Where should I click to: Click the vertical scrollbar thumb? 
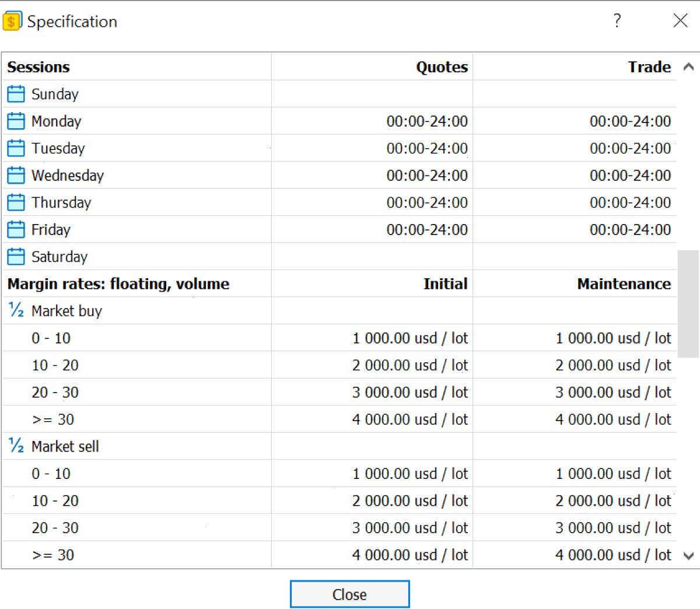point(688,303)
